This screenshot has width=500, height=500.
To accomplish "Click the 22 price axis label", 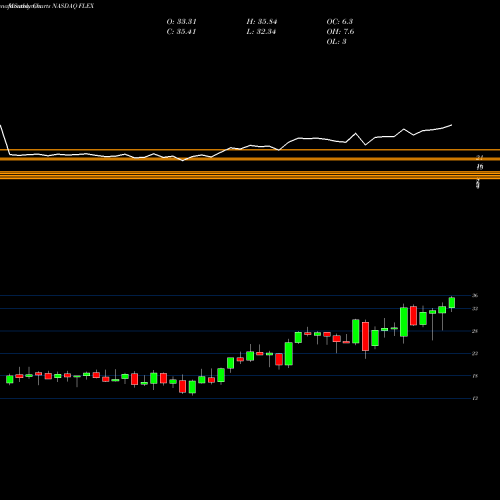I will 475,353.
